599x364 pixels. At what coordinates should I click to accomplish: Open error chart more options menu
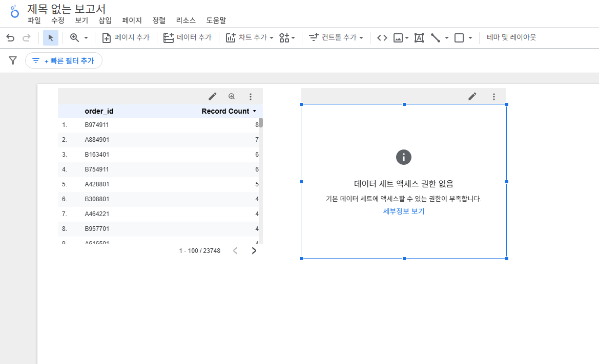click(x=494, y=97)
